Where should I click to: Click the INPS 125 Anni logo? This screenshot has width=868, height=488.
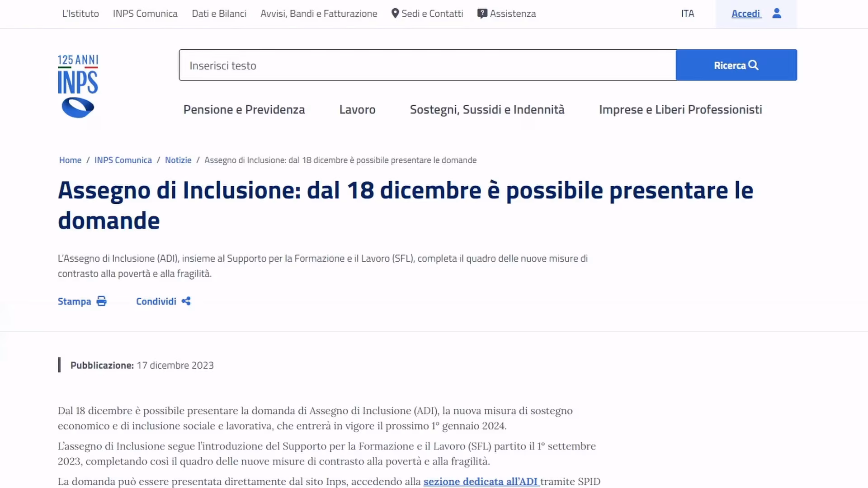[x=78, y=86]
